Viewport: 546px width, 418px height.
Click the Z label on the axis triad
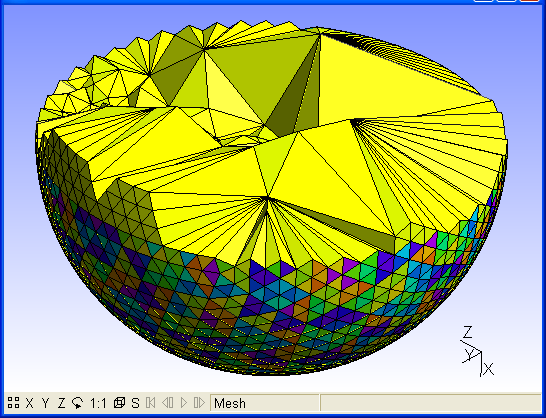pos(467,332)
